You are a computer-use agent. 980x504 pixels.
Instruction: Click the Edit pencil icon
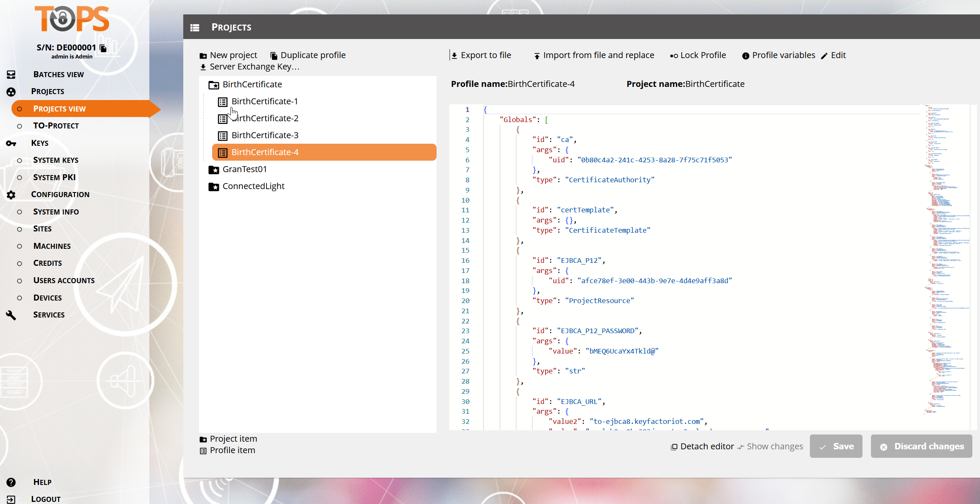pyautogui.click(x=824, y=56)
